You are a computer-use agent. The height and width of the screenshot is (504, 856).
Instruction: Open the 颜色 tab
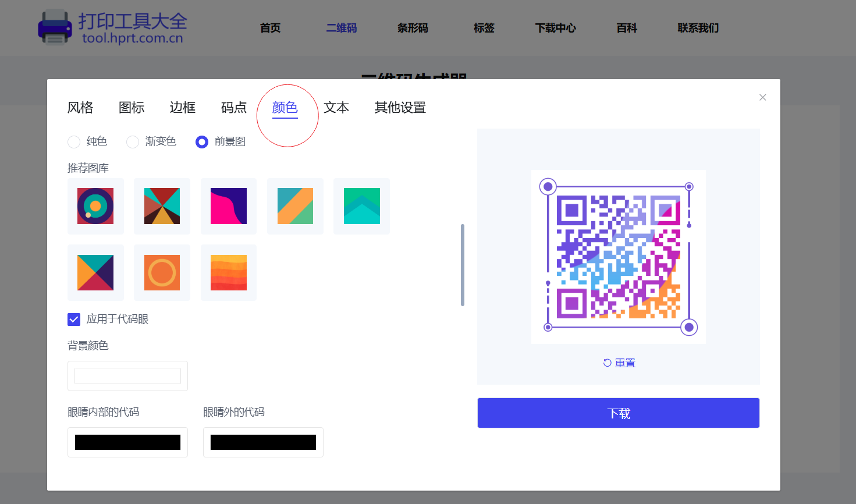285,108
